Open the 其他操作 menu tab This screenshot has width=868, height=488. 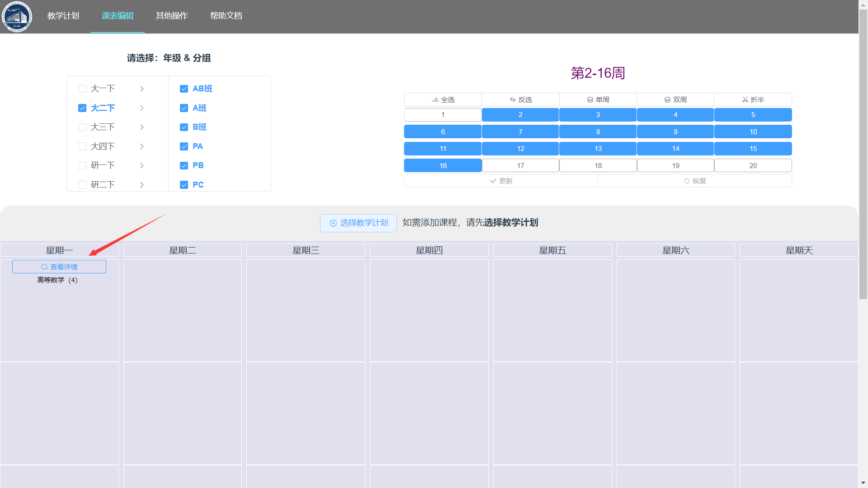point(172,16)
